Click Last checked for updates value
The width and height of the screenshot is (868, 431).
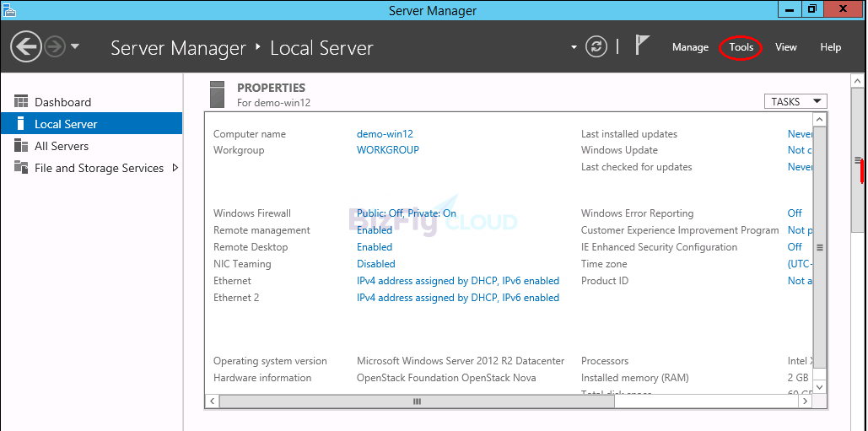pyautogui.click(x=800, y=166)
